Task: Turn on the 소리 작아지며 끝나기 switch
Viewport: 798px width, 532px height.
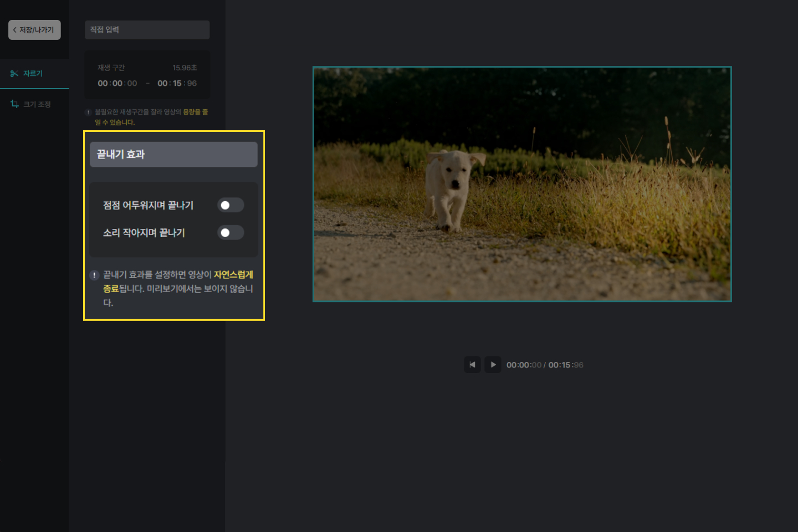Action: (231, 233)
